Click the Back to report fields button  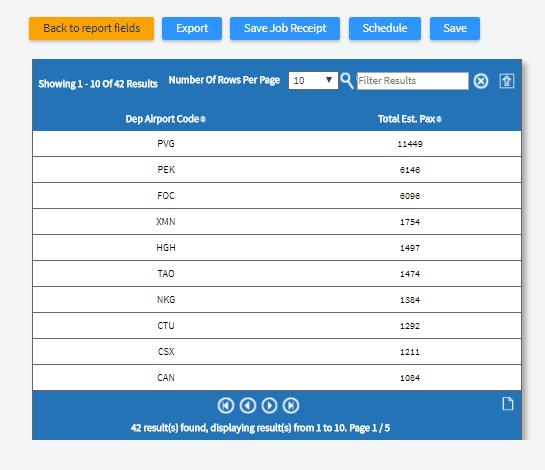coord(91,29)
